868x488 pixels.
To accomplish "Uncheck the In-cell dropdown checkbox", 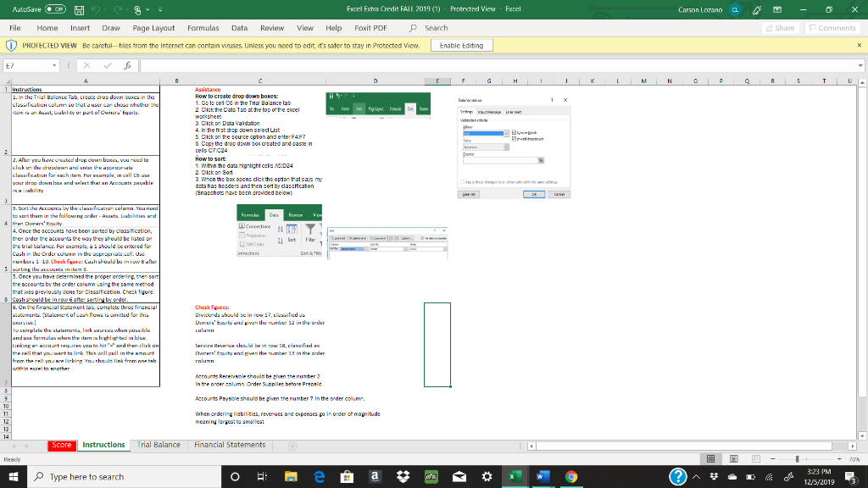I will click(515, 138).
